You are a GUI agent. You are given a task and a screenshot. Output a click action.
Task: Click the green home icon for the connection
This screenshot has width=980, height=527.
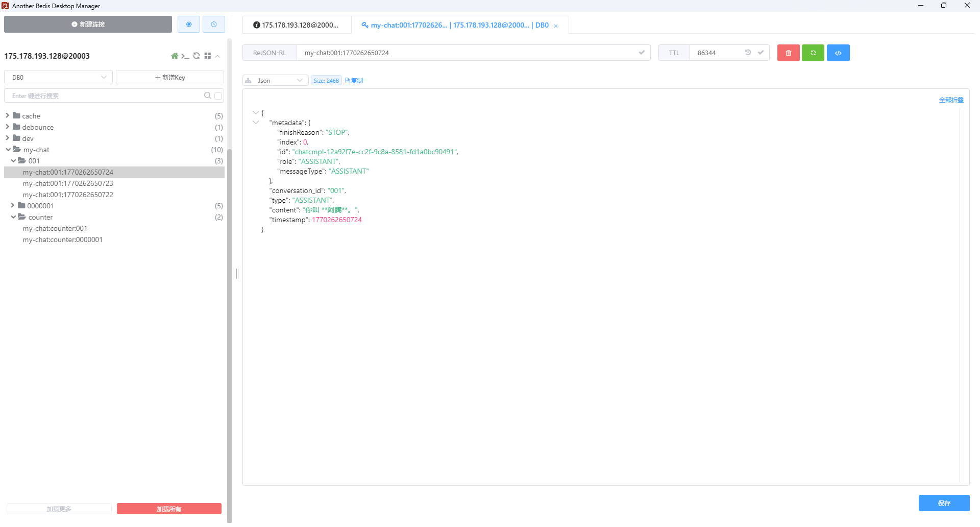click(175, 56)
